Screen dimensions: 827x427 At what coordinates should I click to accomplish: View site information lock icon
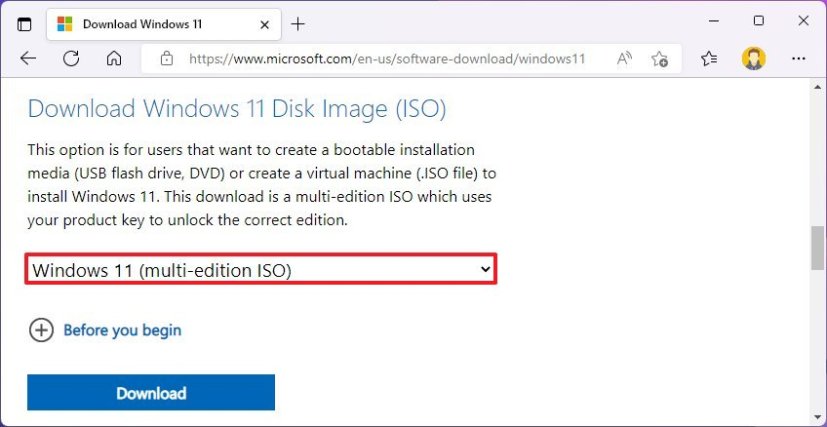(166, 59)
